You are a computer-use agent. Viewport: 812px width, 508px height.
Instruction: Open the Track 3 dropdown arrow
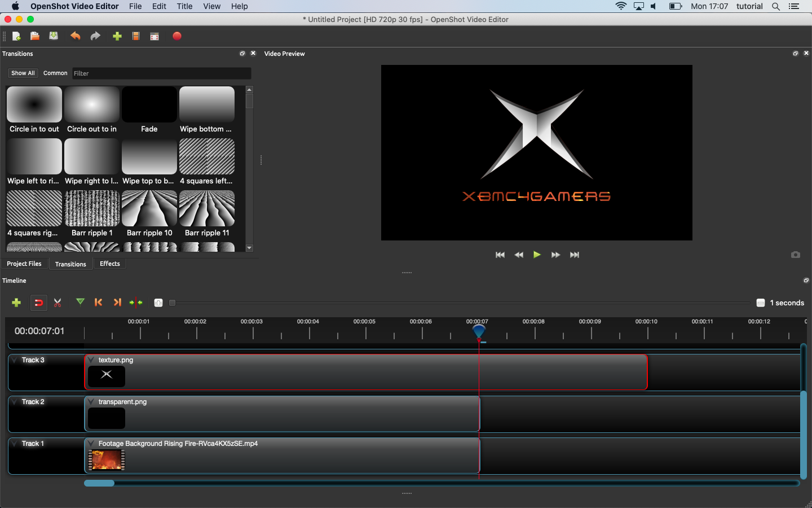tap(14, 360)
